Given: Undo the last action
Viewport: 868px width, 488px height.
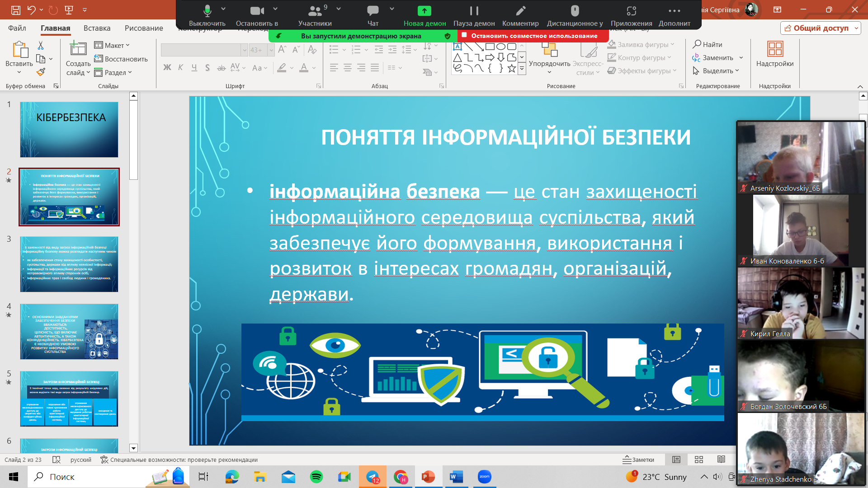Looking at the screenshot, I should 31,9.
